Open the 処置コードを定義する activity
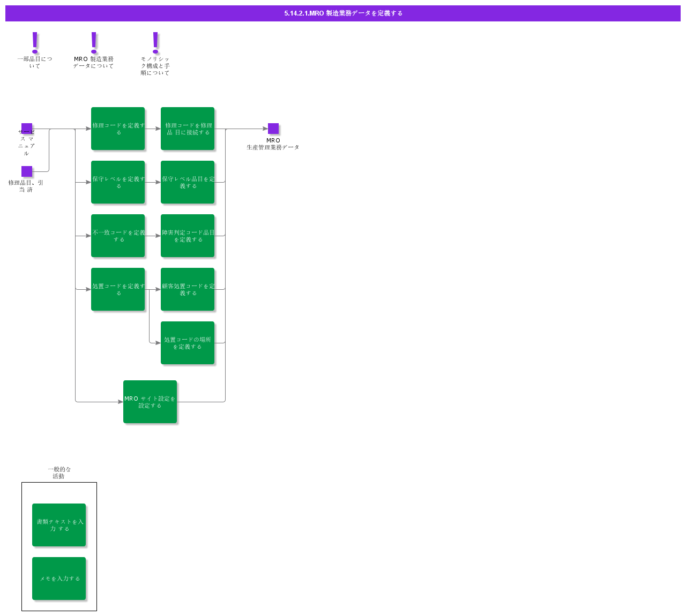 click(118, 289)
